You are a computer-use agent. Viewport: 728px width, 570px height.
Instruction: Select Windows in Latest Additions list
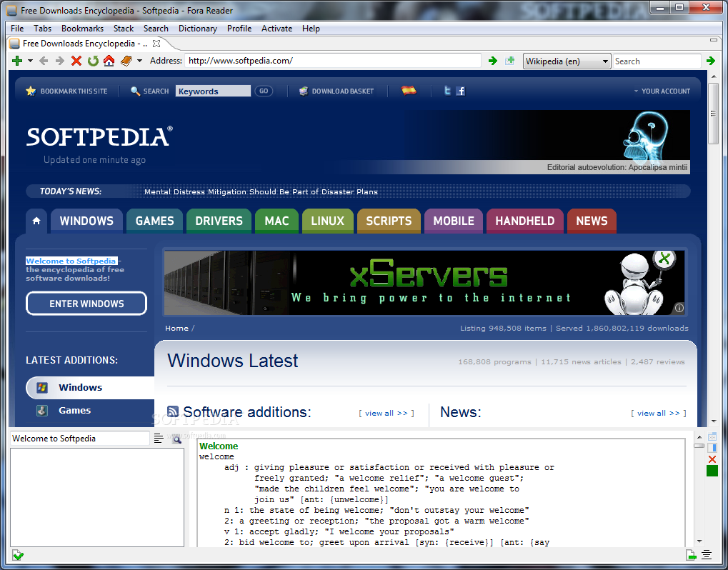pyautogui.click(x=90, y=388)
